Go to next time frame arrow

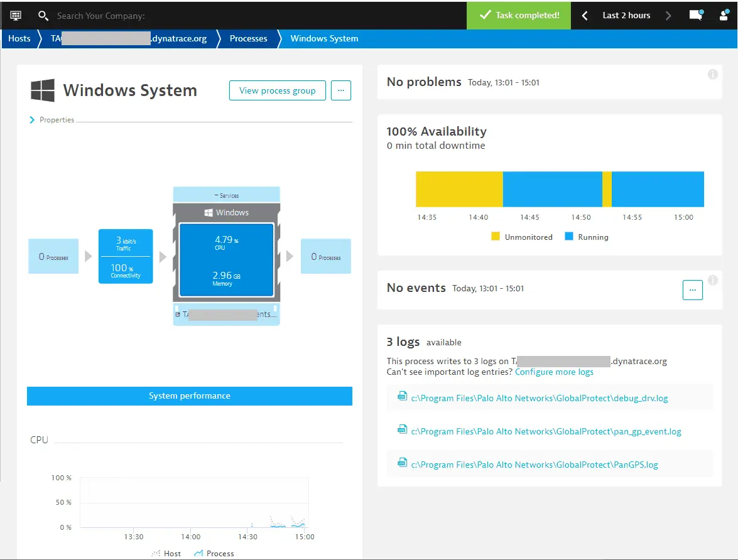[x=668, y=16]
